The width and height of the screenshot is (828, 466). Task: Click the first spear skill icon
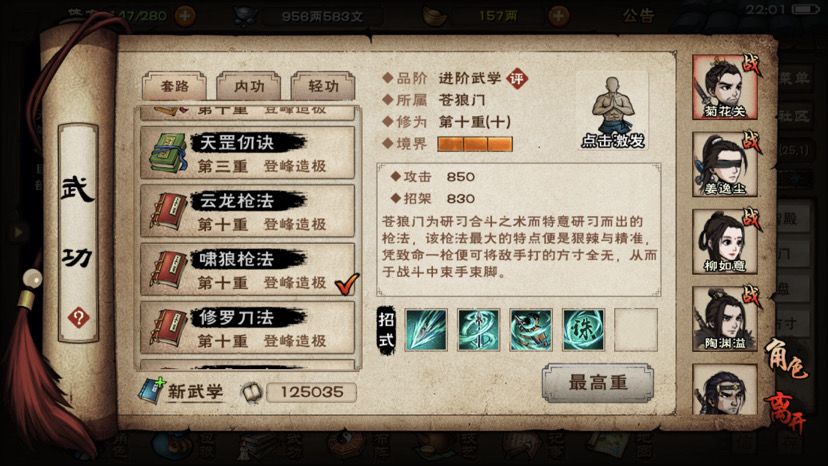click(x=426, y=330)
